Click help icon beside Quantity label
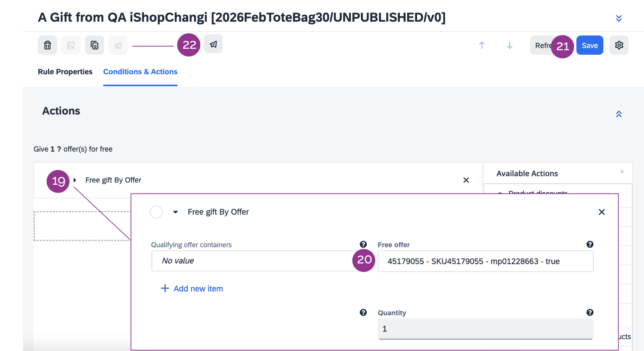 [590, 313]
